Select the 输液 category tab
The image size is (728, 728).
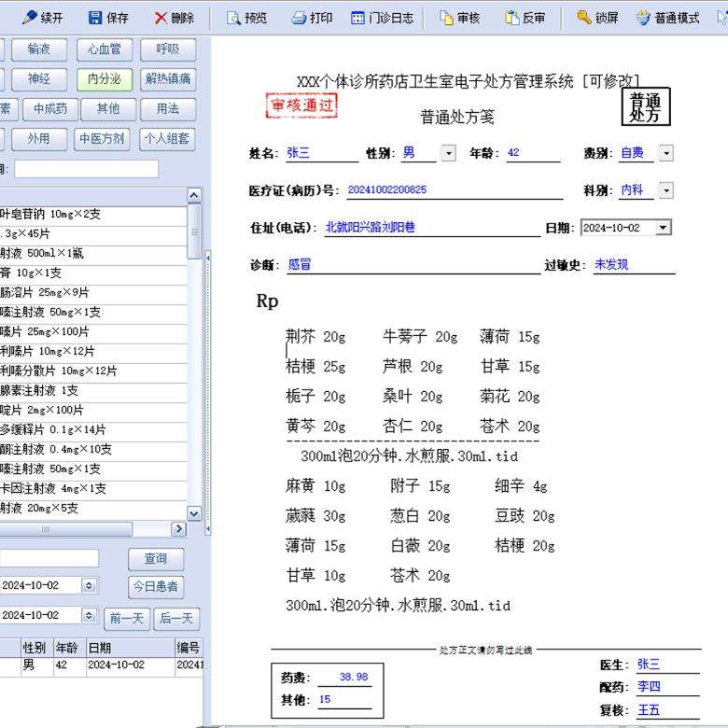tap(39, 49)
